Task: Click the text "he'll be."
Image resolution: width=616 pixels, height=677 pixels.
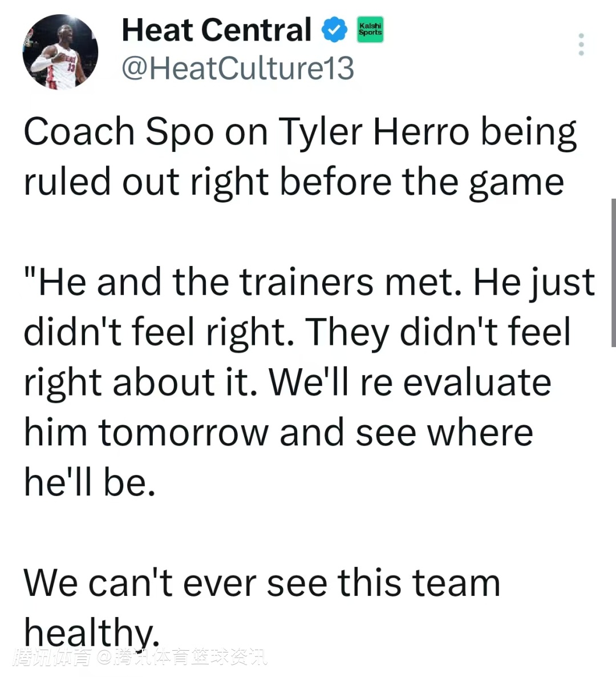Action: (x=90, y=482)
